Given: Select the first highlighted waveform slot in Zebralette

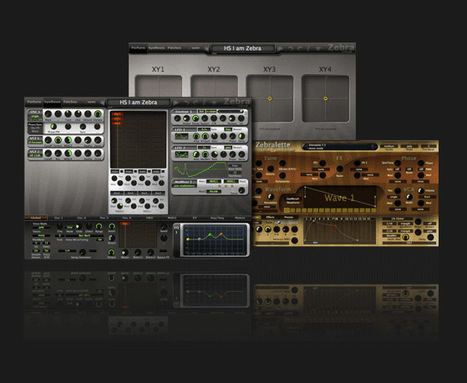Looking at the screenshot, I should click(x=286, y=210).
